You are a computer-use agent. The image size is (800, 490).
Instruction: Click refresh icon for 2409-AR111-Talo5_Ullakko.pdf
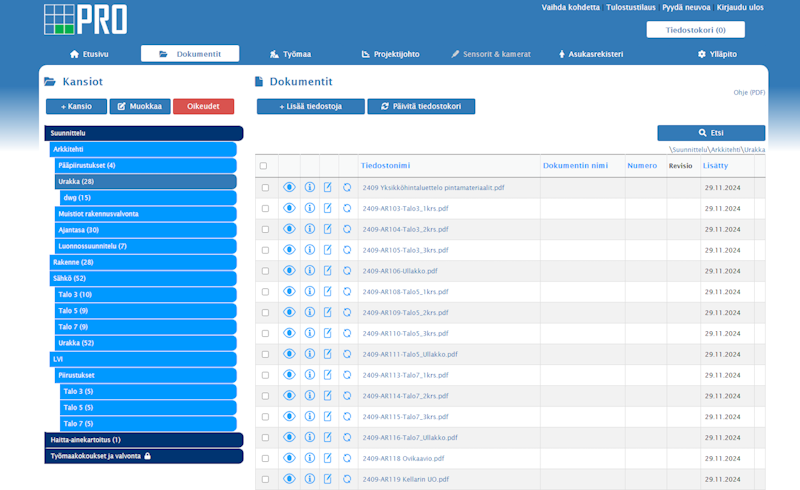(x=347, y=354)
